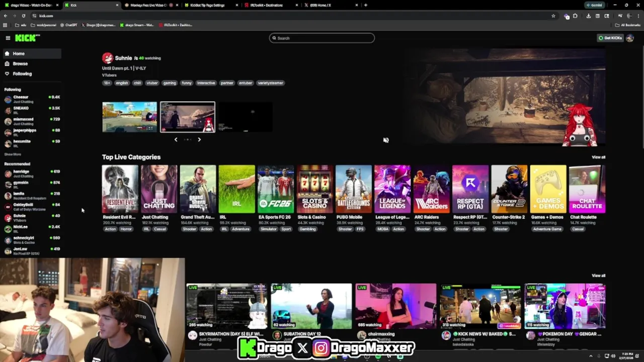
Task: Open Cheesur's avatar in Following list
Action: pyautogui.click(x=8, y=99)
